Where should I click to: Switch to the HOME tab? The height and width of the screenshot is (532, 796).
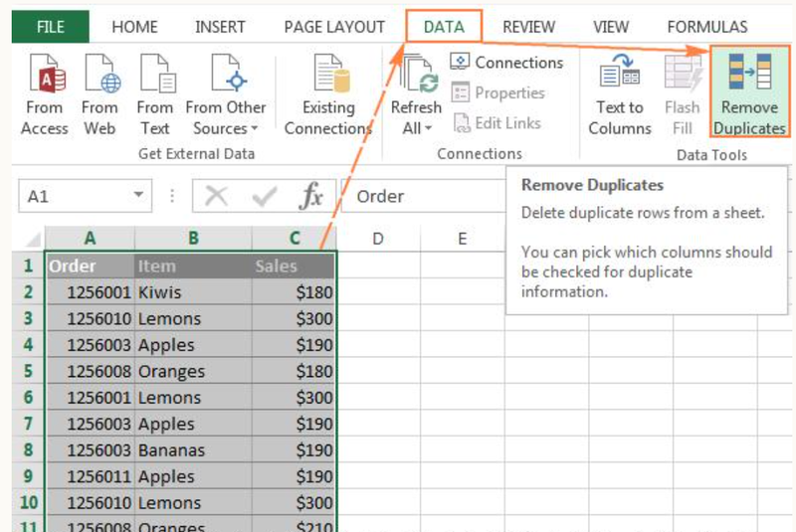click(x=134, y=27)
